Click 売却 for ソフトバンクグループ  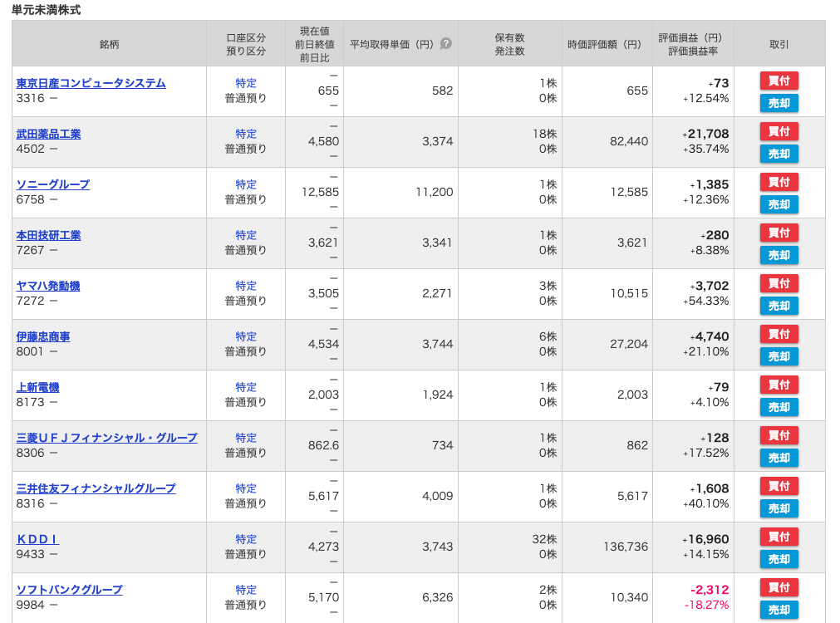pyautogui.click(x=779, y=611)
